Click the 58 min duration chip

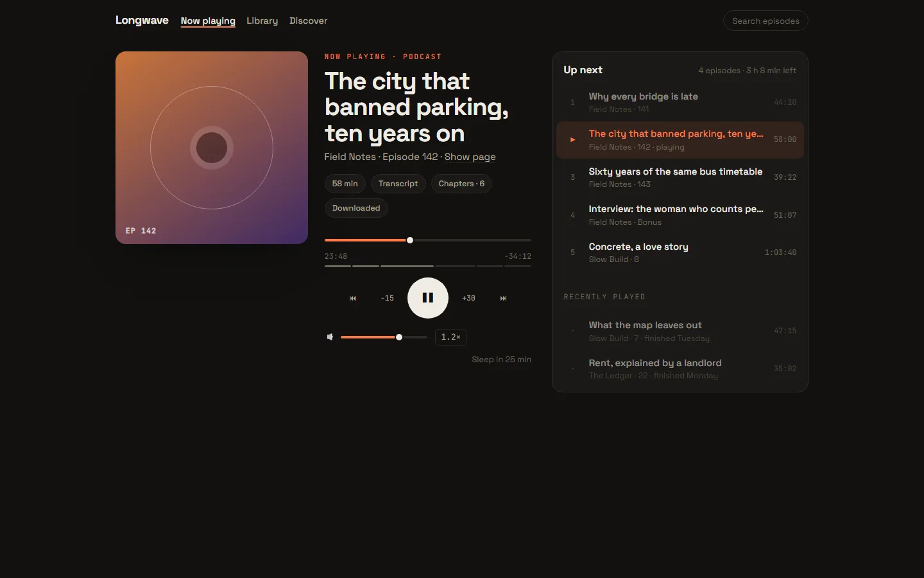pos(345,184)
